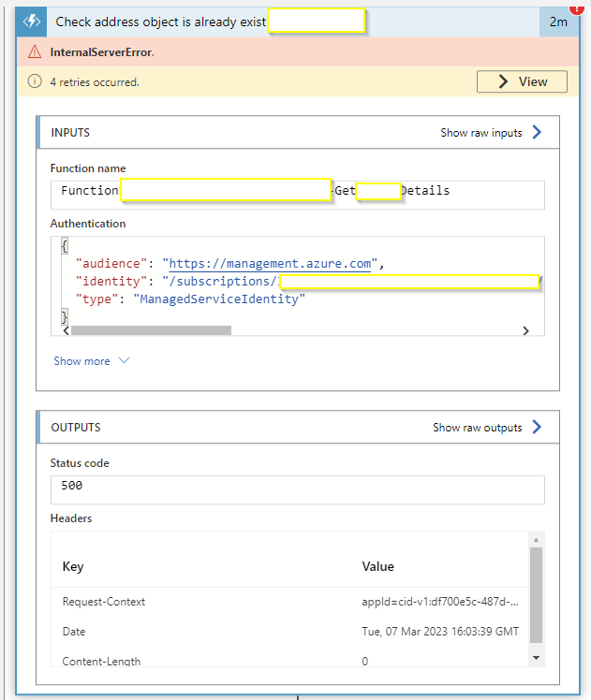The height and width of the screenshot is (700, 591).
Task: Click the retries info circle icon
Action: point(35,81)
